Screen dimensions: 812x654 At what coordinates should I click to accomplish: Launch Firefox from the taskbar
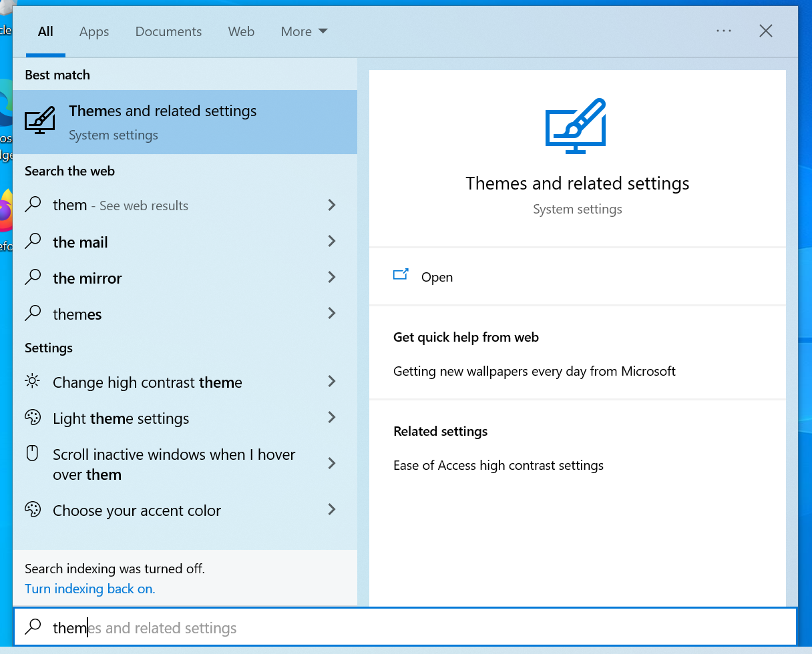(5, 207)
